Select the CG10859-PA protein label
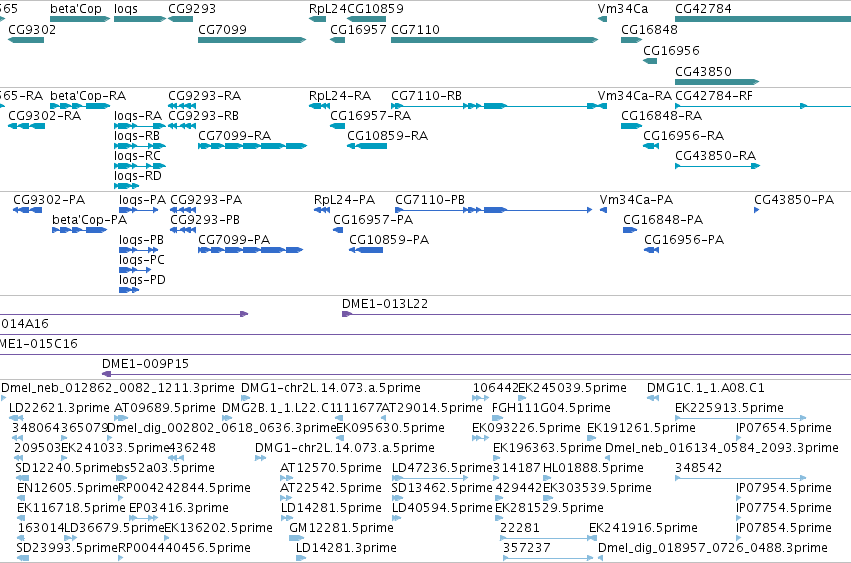This screenshot has width=851, height=563. click(389, 240)
